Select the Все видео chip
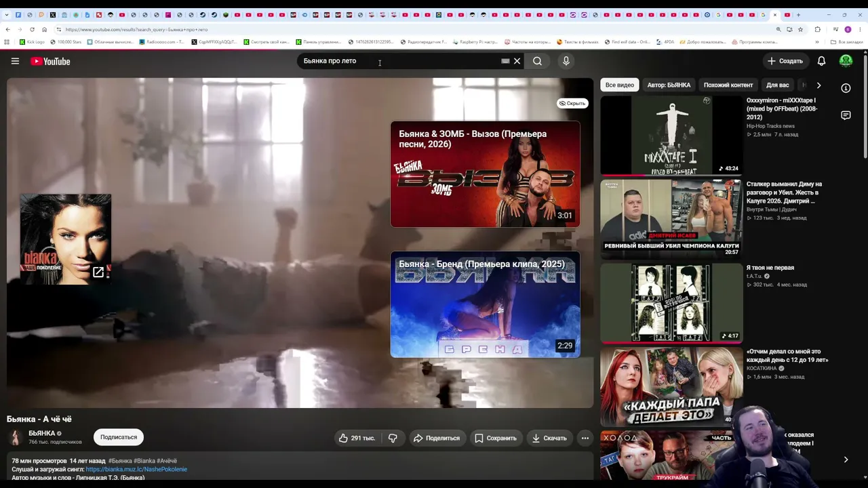The height and width of the screenshot is (488, 868). tap(620, 85)
